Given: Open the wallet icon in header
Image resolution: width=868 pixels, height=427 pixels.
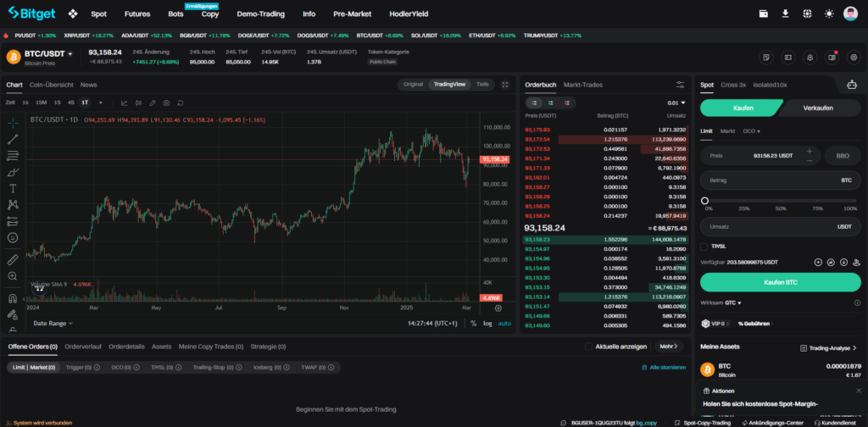Looking at the screenshot, I should [x=764, y=14].
